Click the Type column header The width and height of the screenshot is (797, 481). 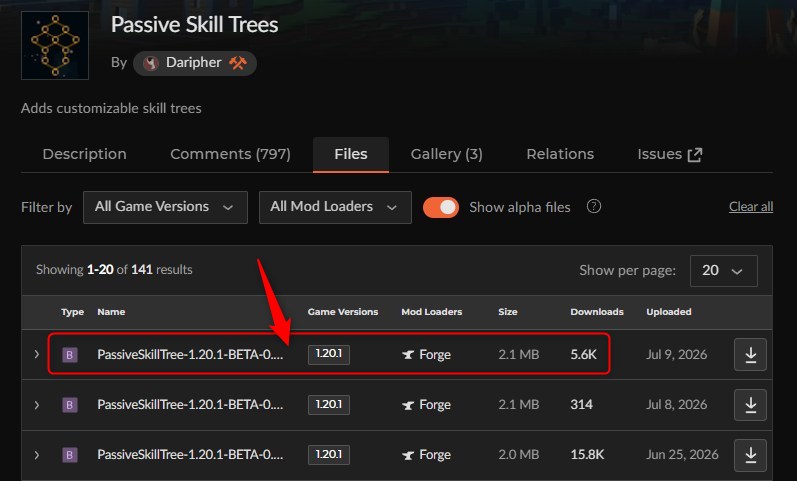point(72,312)
